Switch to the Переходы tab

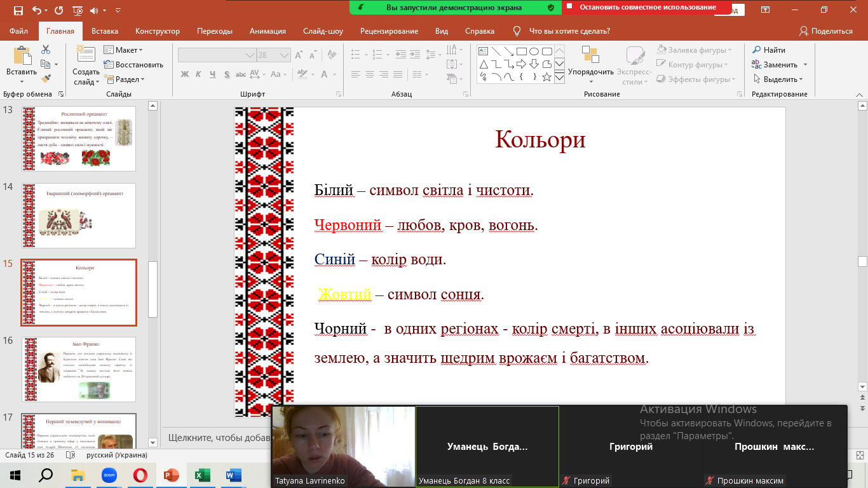tap(215, 31)
